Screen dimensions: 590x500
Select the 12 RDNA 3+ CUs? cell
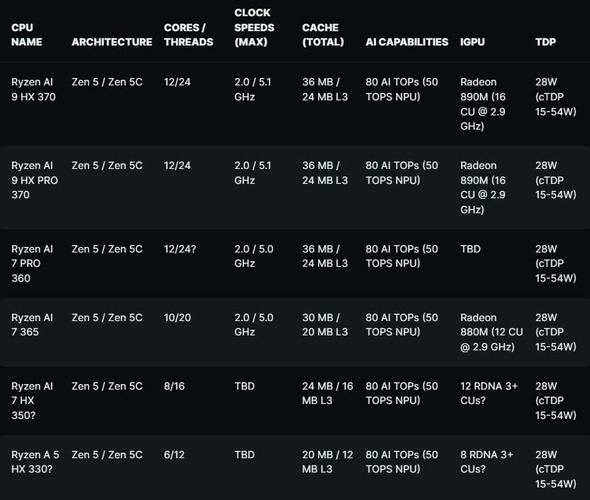point(489,393)
